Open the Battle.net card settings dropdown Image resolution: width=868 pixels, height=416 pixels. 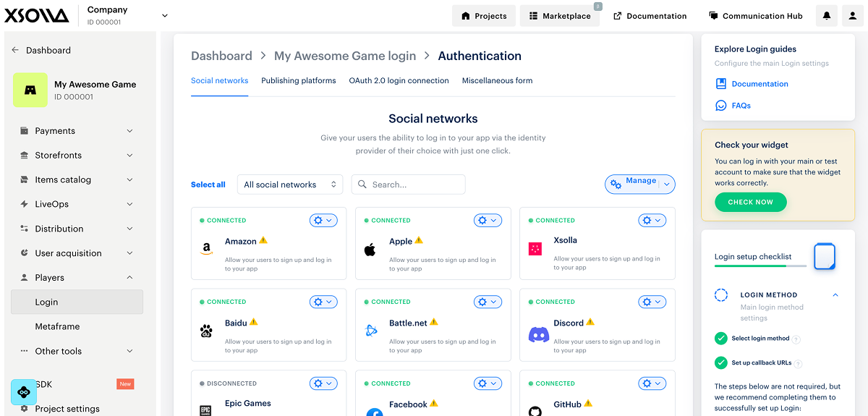click(488, 302)
